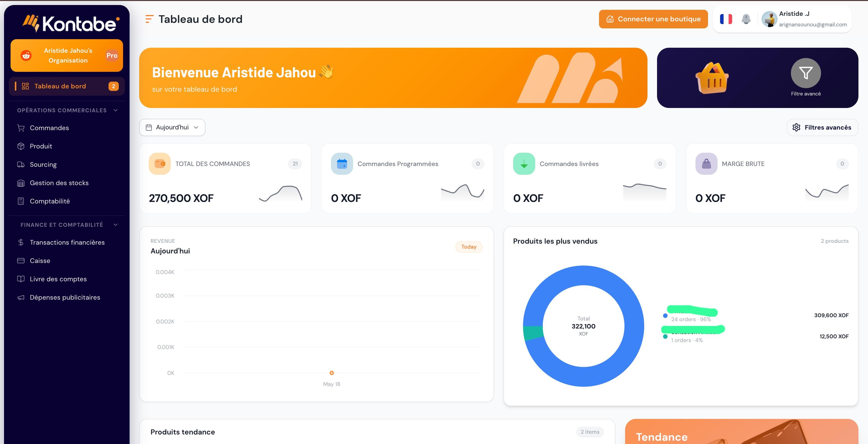Collapse the Finance et comptabilité section chevron
The width and height of the screenshot is (868, 444).
116,225
